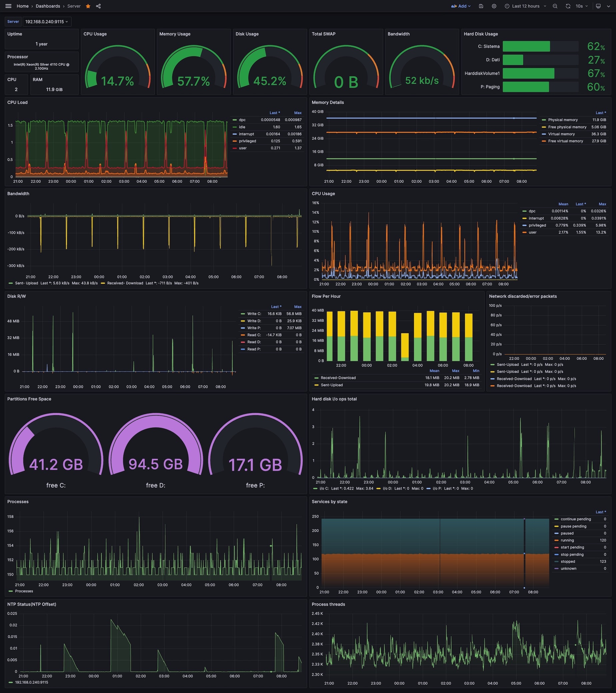Refresh the dashboard now
Viewport: 616px width, 693px height.
568,6
